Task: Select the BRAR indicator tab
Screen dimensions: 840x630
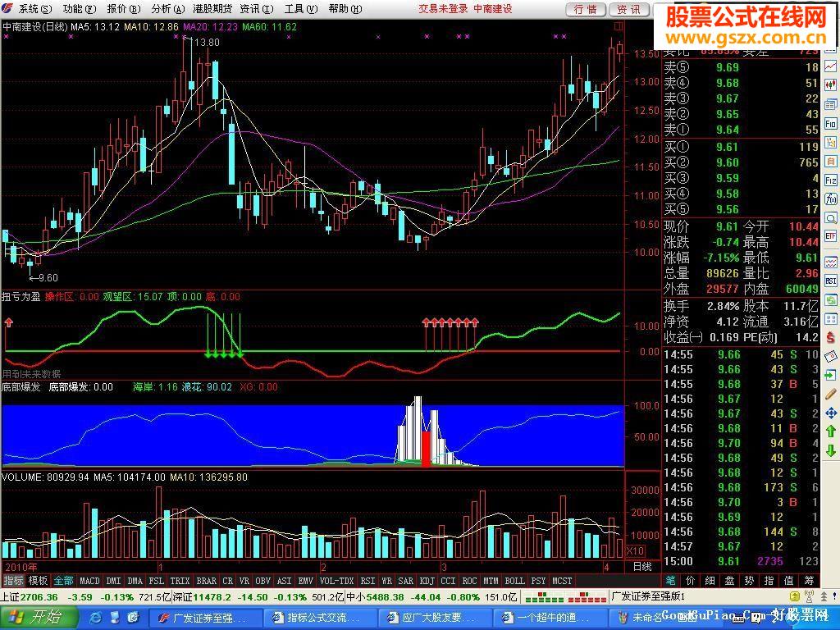Action: [x=206, y=581]
